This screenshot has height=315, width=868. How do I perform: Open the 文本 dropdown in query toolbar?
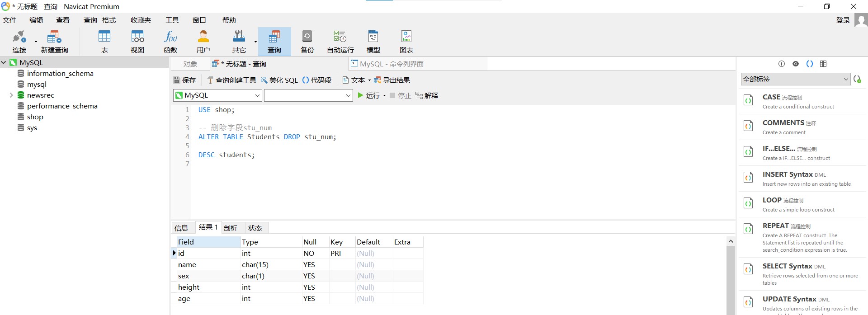(357, 80)
